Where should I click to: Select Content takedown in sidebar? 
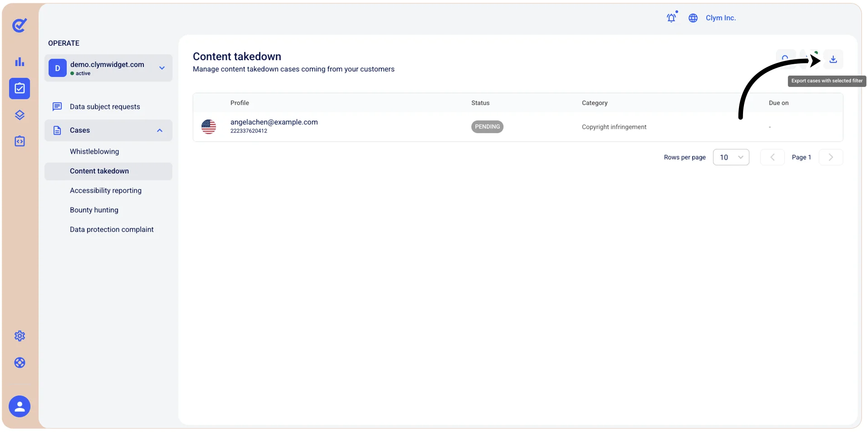tap(108, 171)
